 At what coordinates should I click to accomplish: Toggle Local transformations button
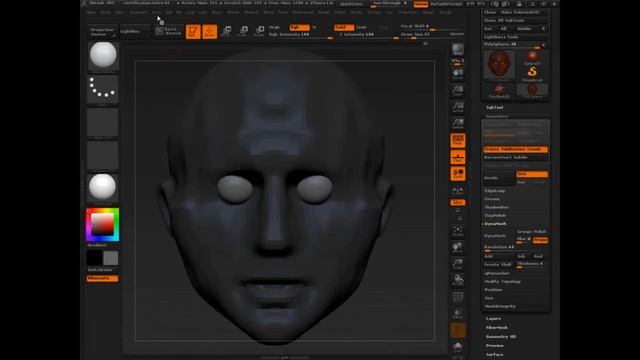(x=458, y=173)
